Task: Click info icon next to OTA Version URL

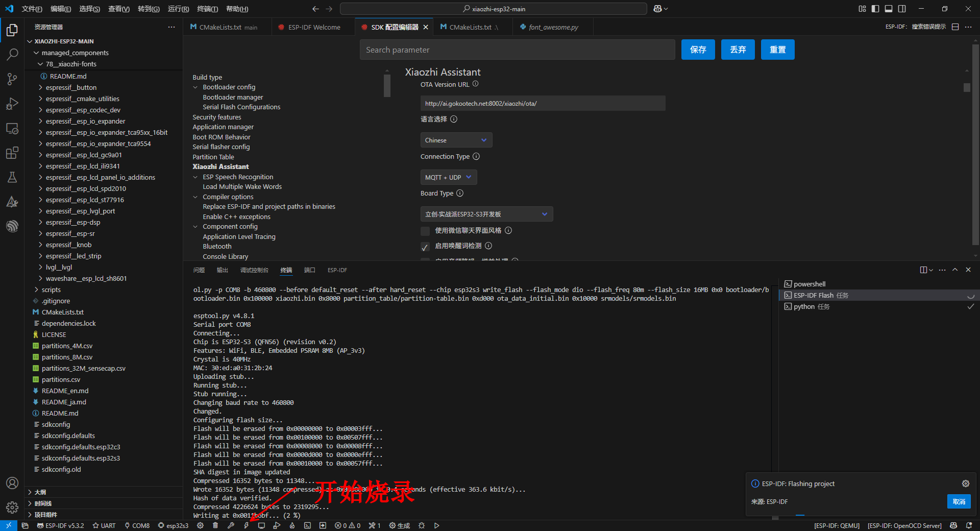Action: [x=475, y=84]
